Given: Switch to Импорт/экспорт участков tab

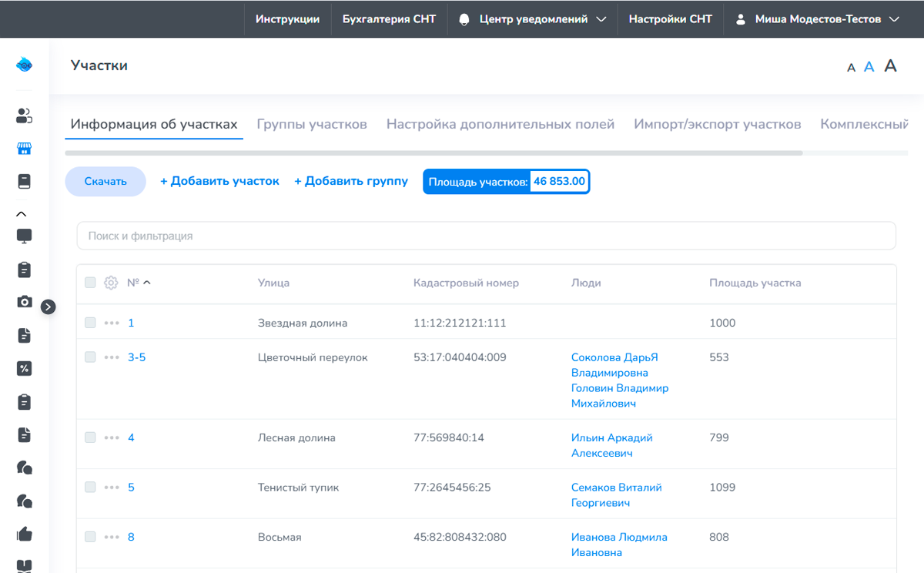Looking at the screenshot, I should (718, 124).
